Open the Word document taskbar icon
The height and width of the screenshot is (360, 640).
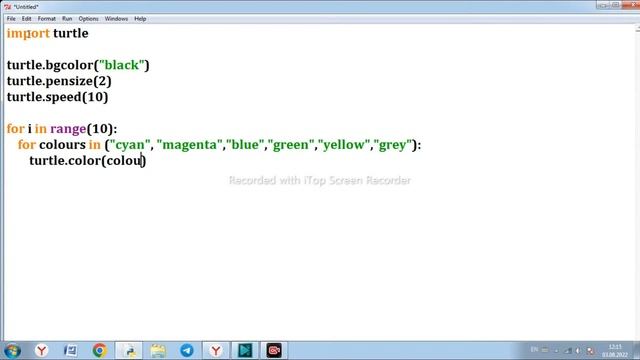71,351
